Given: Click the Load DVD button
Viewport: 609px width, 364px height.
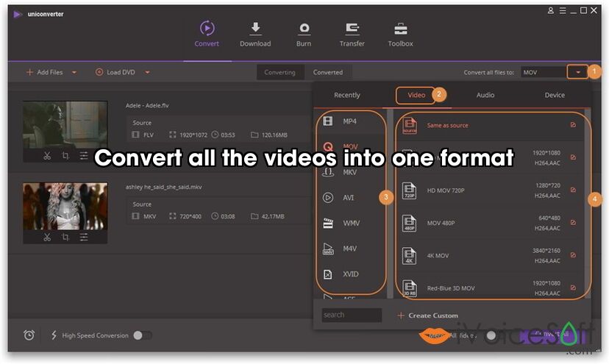Looking at the screenshot, I should coord(115,72).
